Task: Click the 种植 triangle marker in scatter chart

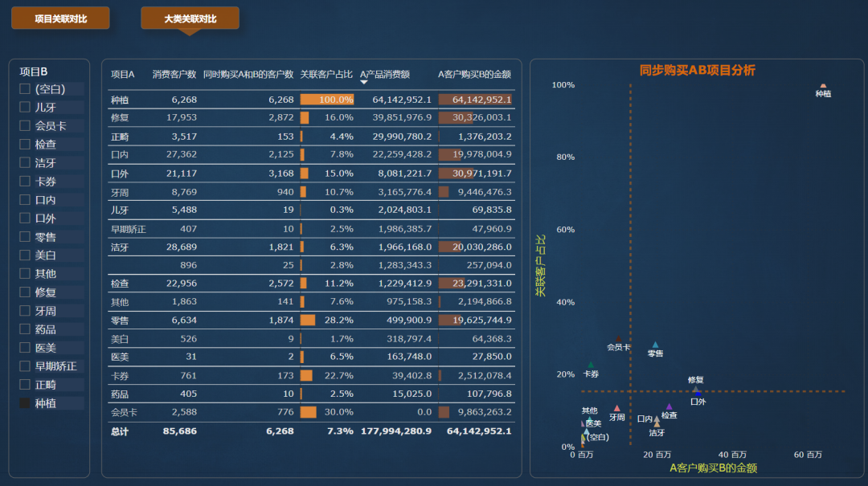Action: [823, 86]
